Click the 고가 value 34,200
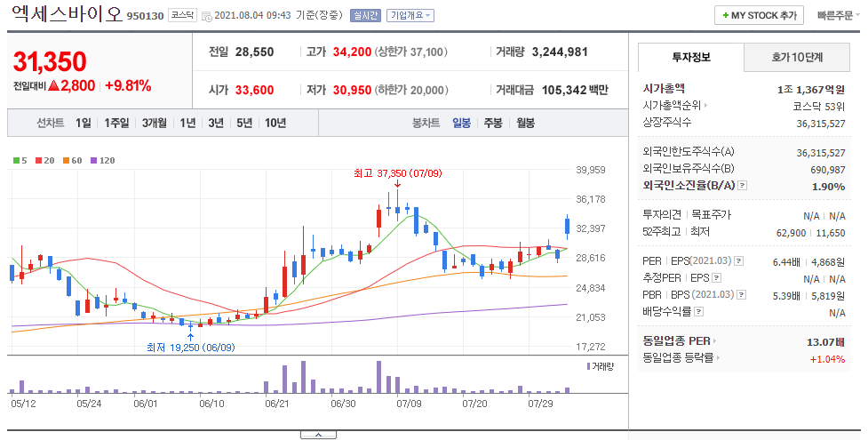This screenshot has height=440, width=868. [x=352, y=52]
